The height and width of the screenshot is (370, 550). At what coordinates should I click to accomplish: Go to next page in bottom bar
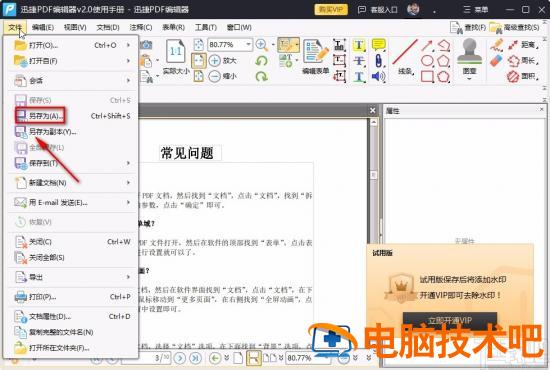180,358
